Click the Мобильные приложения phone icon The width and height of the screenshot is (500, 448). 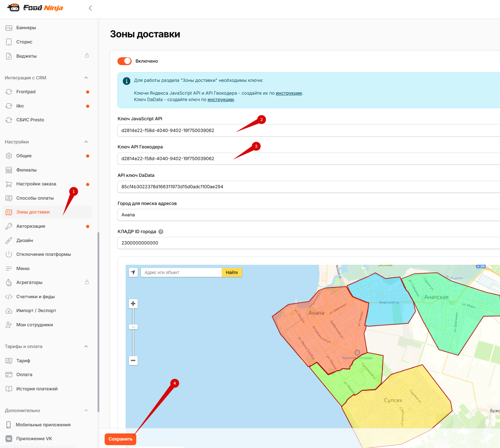click(9, 425)
